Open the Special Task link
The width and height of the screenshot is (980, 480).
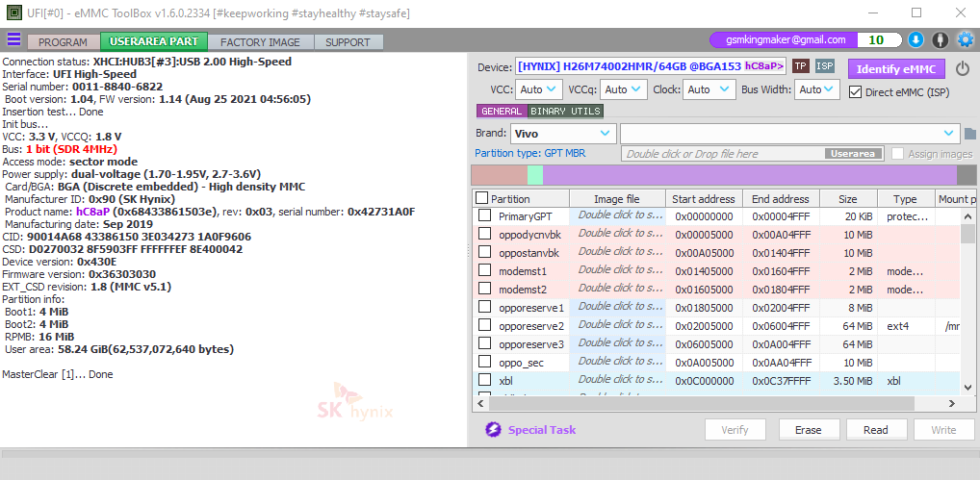click(542, 430)
